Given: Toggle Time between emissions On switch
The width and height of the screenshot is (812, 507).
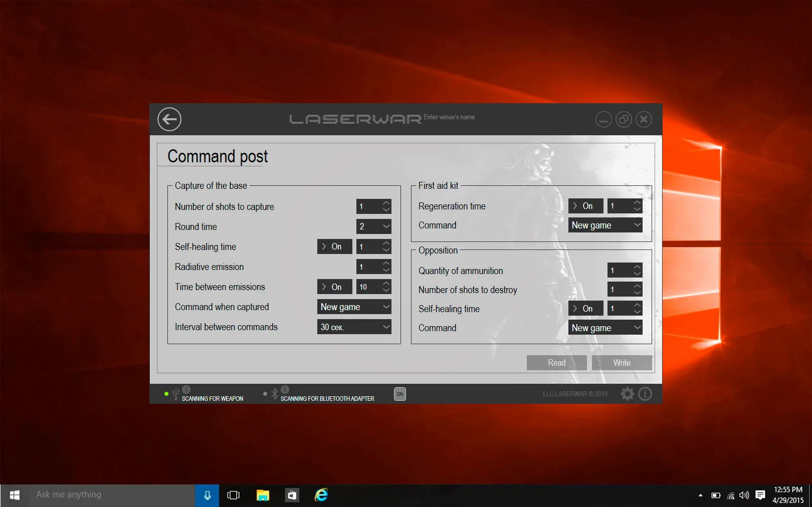Looking at the screenshot, I should tap(335, 287).
